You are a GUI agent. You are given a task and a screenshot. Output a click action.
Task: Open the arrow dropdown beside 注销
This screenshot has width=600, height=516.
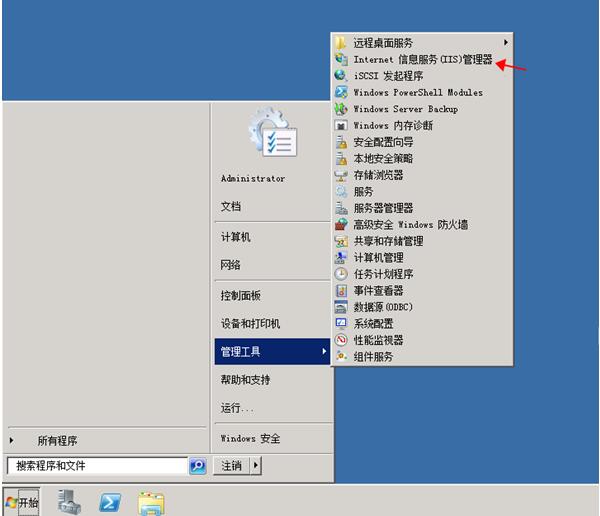point(256,466)
